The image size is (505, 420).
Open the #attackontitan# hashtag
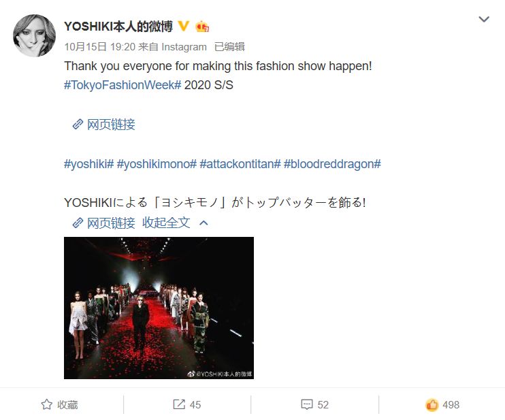(x=240, y=164)
